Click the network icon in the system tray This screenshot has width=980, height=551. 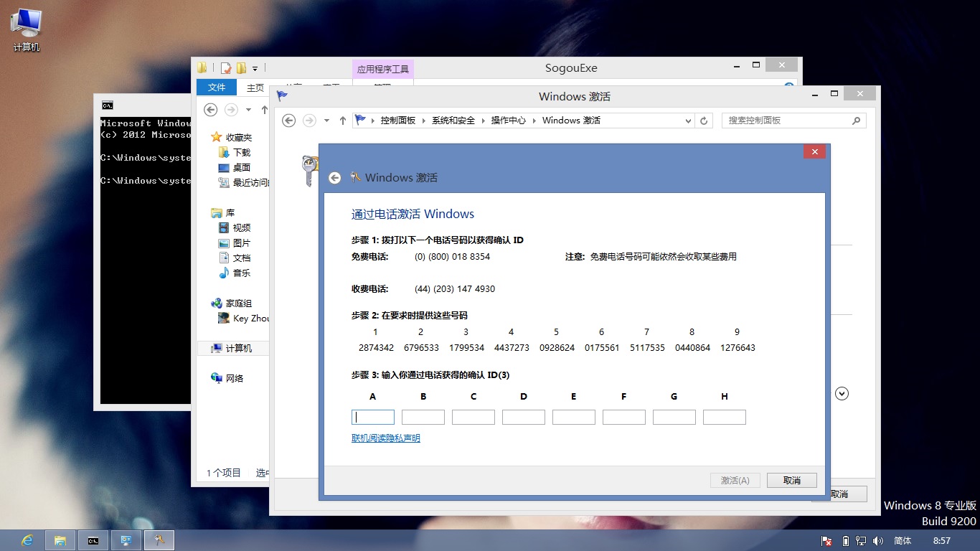[861, 541]
